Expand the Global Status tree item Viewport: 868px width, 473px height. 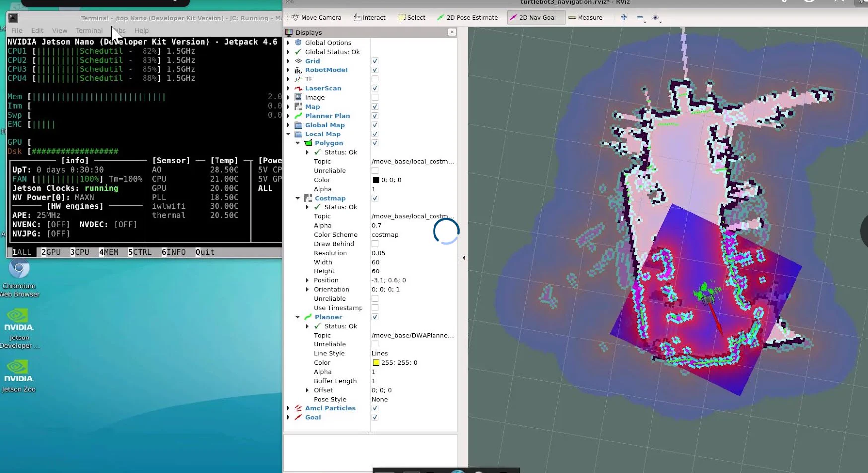(x=288, y=52)
